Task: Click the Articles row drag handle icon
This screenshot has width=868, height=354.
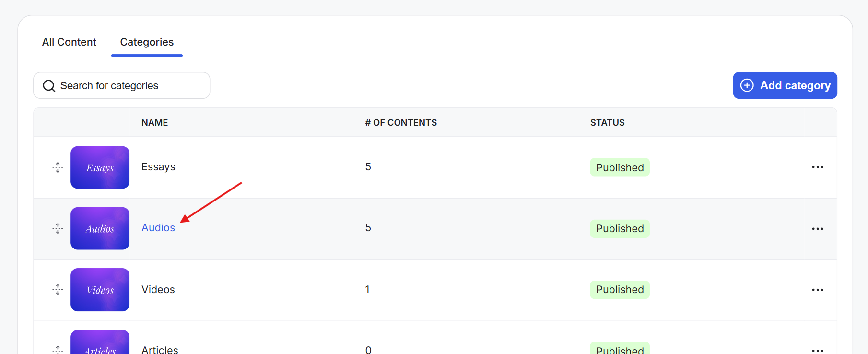Action: (x=58, y=350)
